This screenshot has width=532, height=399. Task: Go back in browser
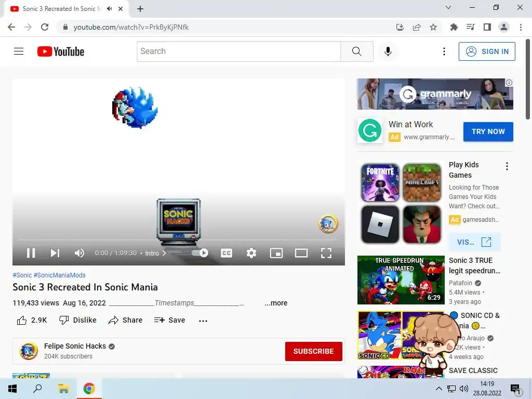11,27
